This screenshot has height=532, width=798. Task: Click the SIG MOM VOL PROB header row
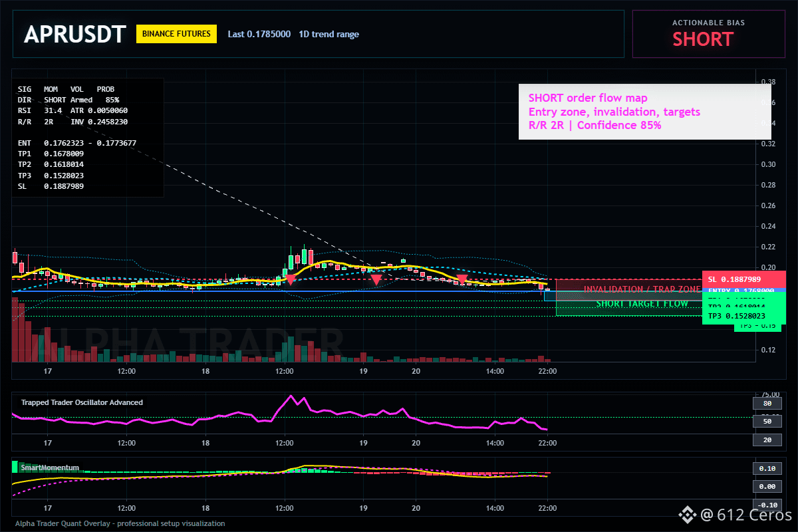(x=66, y=88)
